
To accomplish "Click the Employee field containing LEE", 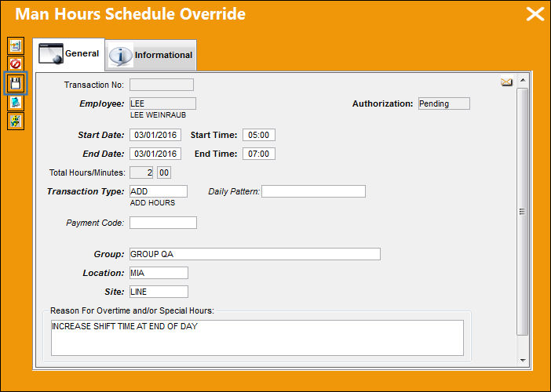I will pos(162,103).
